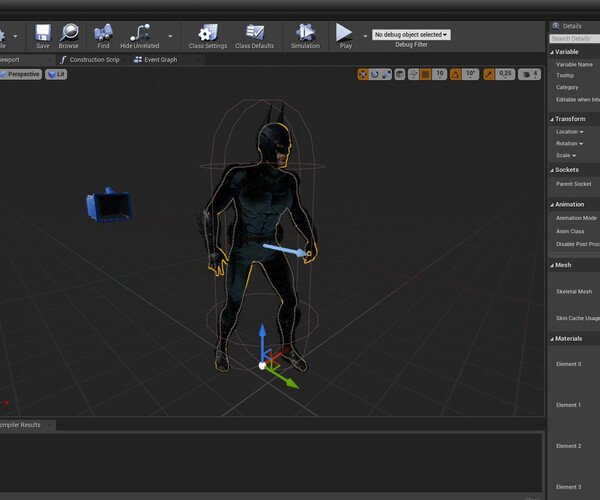Image resolution: width=600 pixels, height=500 pixels.
Task: Open grid snap value 10 dropdown
Action: 440,74
